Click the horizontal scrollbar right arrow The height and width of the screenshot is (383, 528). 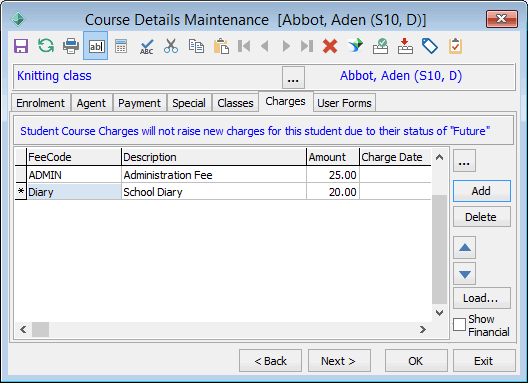pos(423,329)
